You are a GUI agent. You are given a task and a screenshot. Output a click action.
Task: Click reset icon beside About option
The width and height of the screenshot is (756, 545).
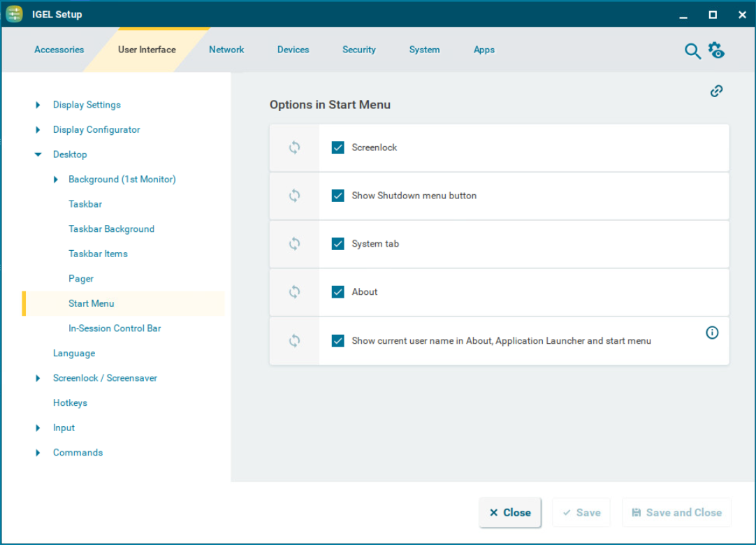click(x=295, y=292)
